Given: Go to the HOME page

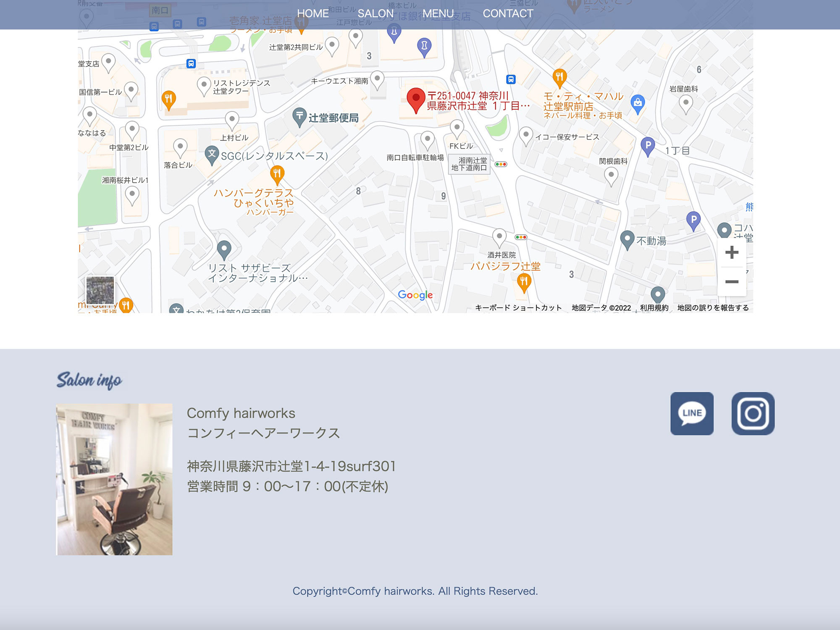Looking at the screenshot, I should (x=312, y=13).
